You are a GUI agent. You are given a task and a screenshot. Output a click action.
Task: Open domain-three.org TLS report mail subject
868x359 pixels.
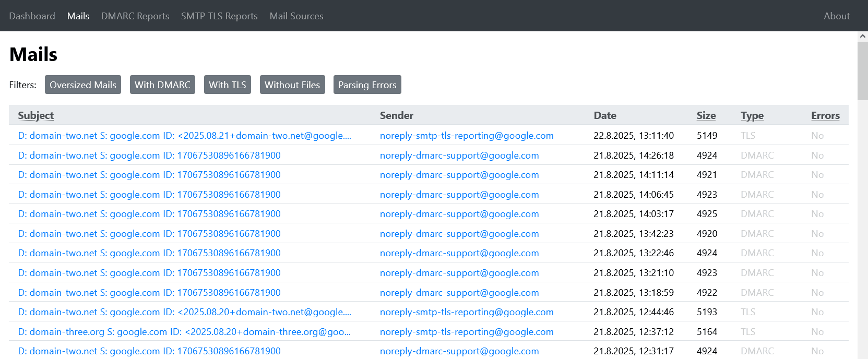coord(184,332)
